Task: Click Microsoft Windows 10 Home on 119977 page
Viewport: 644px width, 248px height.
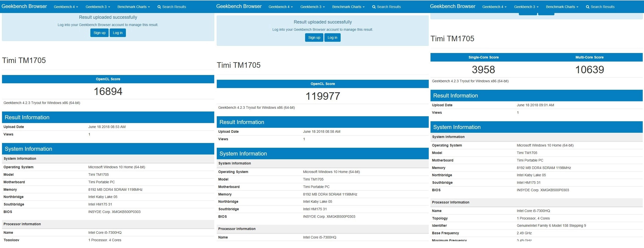Action: [x=331, y=172]
